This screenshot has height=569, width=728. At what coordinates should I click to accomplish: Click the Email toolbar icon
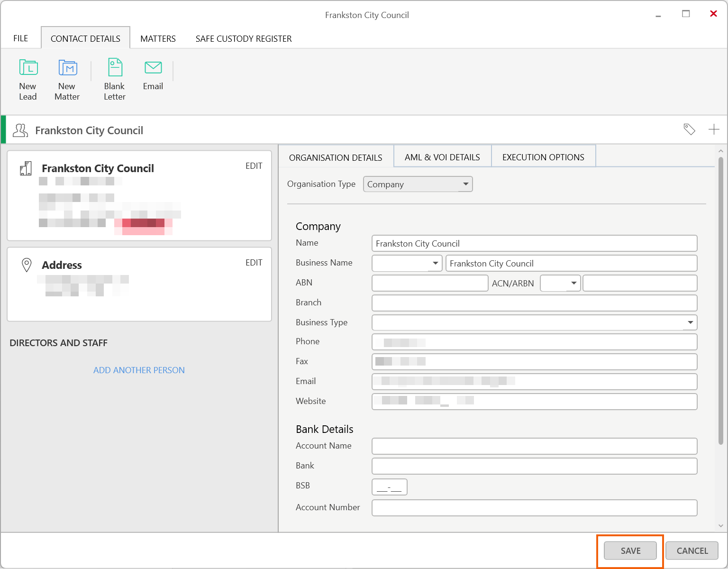(153, 68)
